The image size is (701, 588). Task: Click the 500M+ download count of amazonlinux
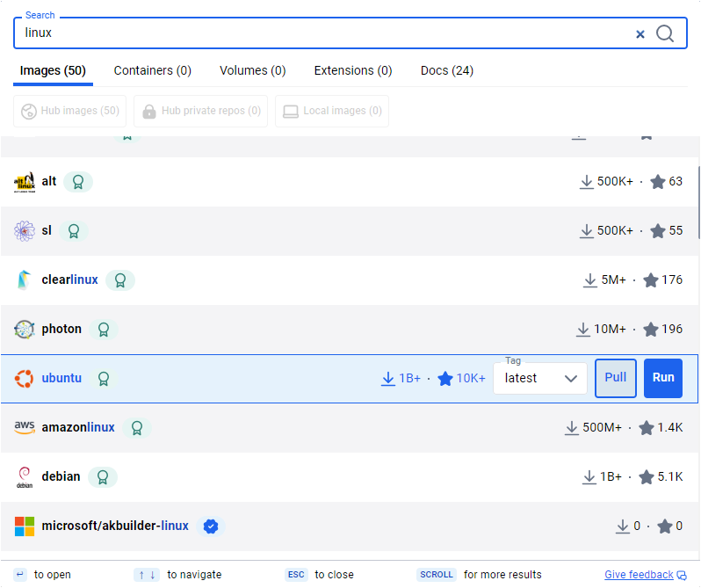tap(603, 428)
